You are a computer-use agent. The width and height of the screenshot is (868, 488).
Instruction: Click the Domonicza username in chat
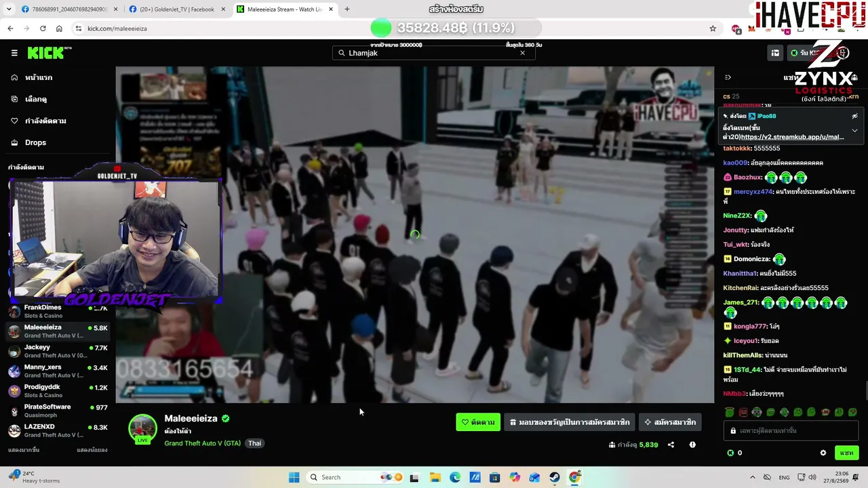pos(751,259)
